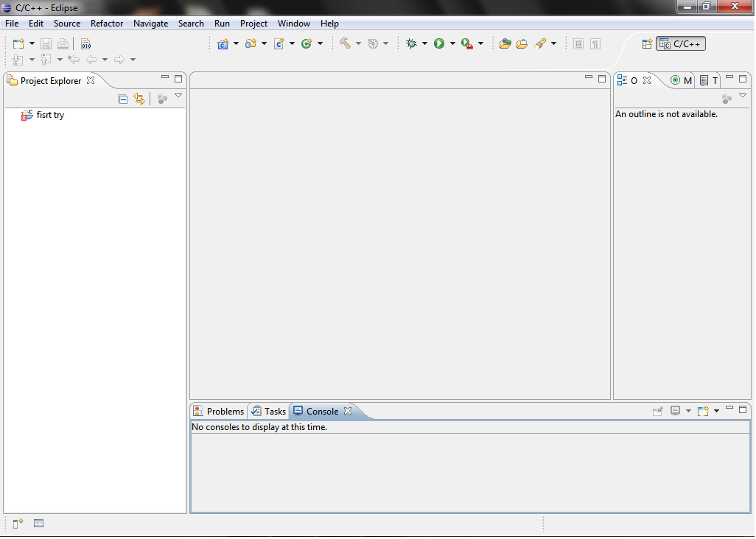The width and height of the screenshot is (756, 539).
Task: Click the Build hammer icon
Action: pos(346,43)
